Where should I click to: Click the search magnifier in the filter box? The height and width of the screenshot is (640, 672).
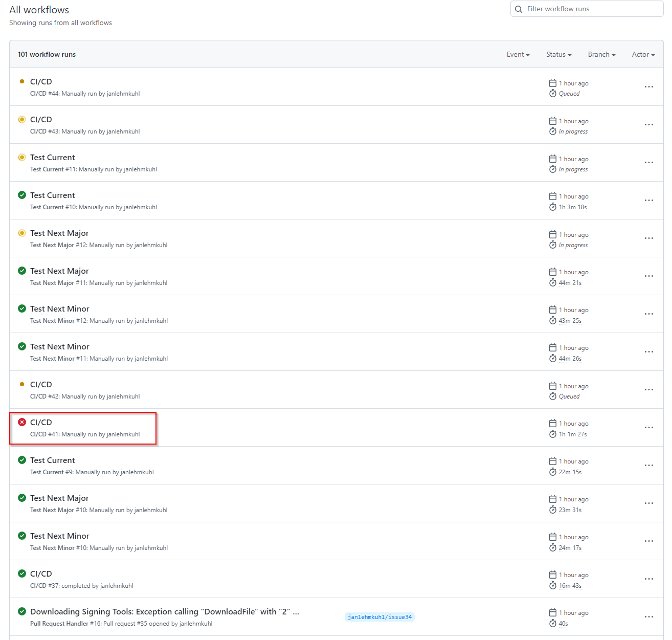tap(518, 9)
